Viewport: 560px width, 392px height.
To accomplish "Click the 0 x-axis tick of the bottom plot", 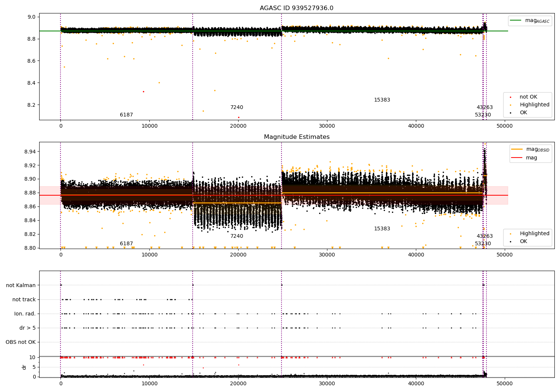I will click(60, 383).
